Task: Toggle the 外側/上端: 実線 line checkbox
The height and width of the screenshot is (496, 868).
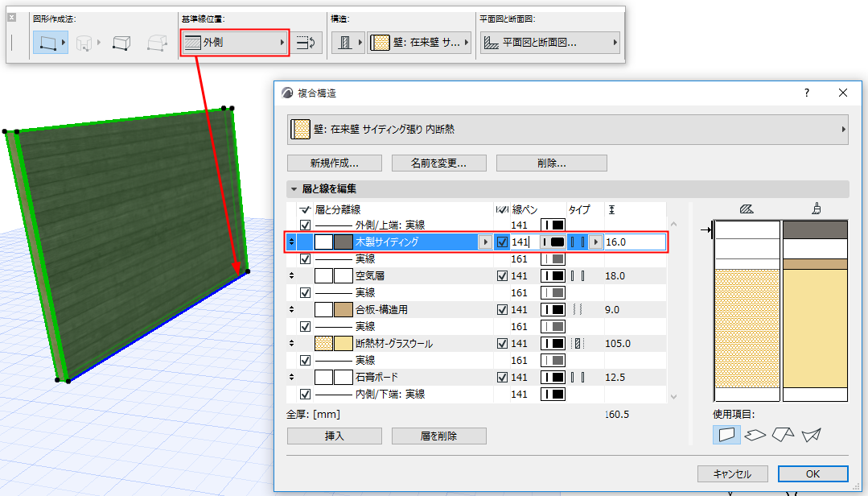Action: point(305,225)
